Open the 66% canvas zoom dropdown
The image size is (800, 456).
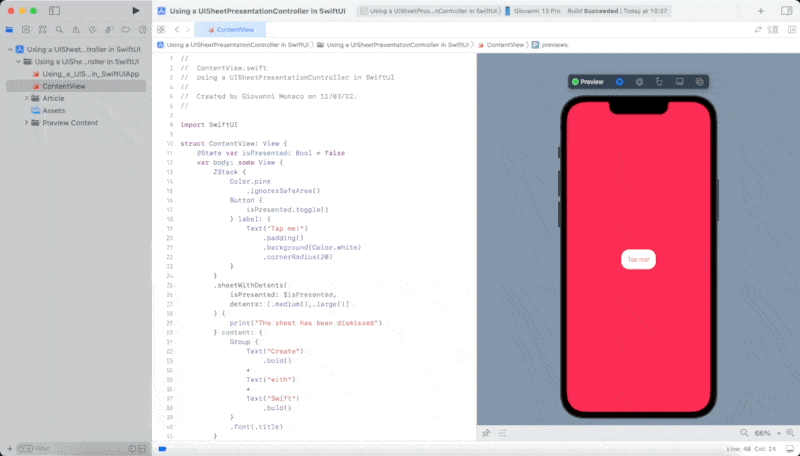(766, 433)
